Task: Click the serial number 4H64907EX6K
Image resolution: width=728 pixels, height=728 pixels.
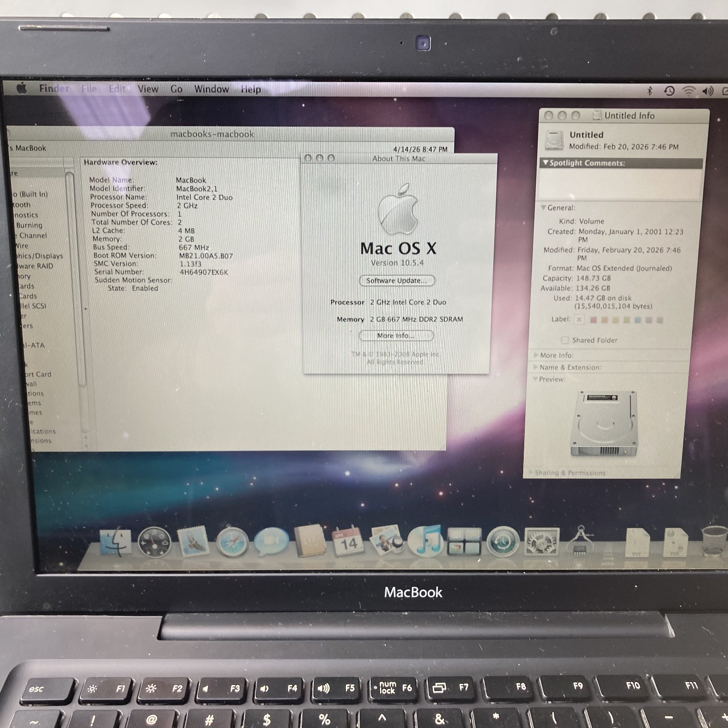Action: click(204, 272)
